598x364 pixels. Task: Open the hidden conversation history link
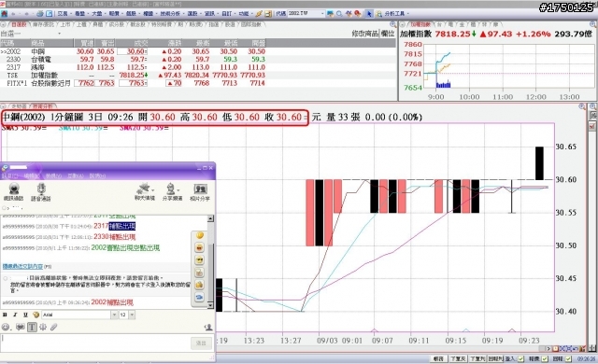[x=22, y=266]
